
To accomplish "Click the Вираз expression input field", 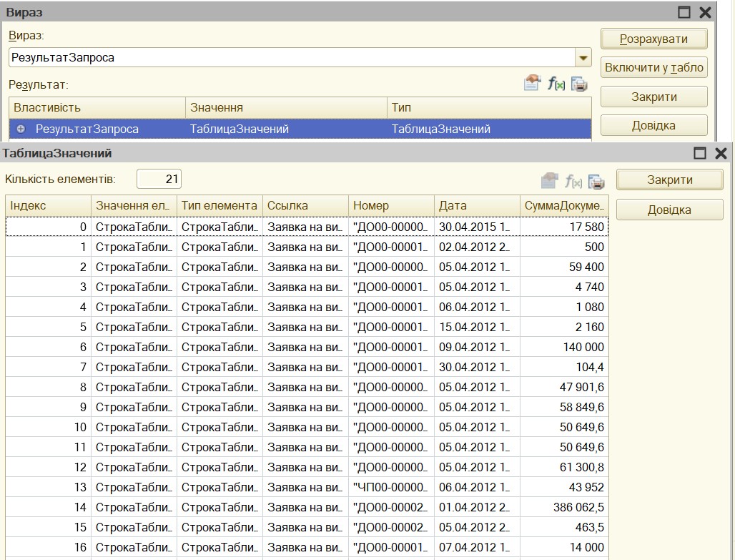I will click(x=292, y=58).
